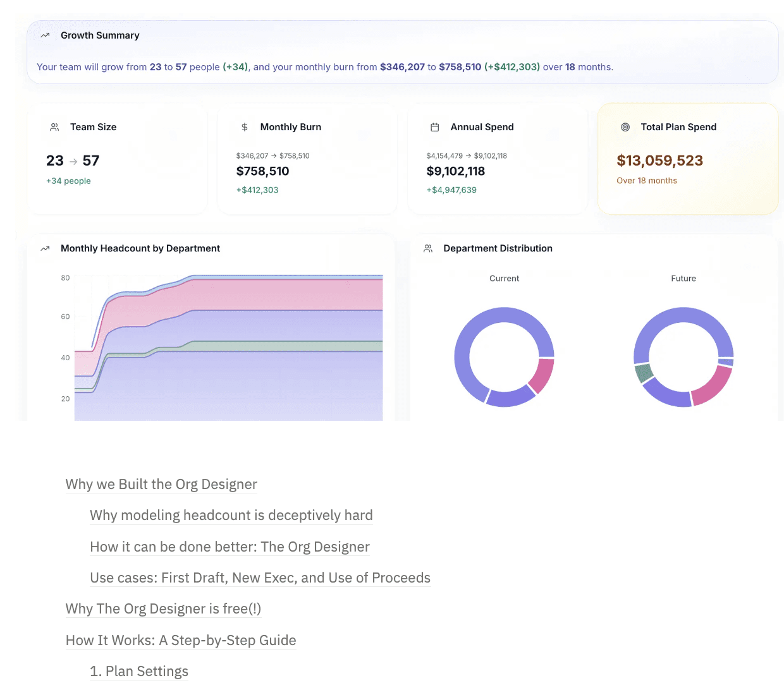Open 'Use cases: First Draft, New Exec' link
Viewport: 784px width, 695px height.
(x=260, y=577)
